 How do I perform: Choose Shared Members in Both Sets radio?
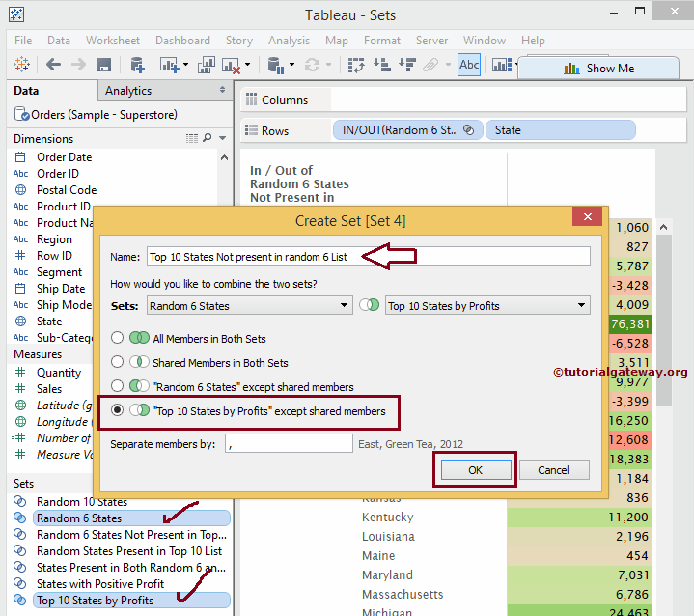pos(117,363)
